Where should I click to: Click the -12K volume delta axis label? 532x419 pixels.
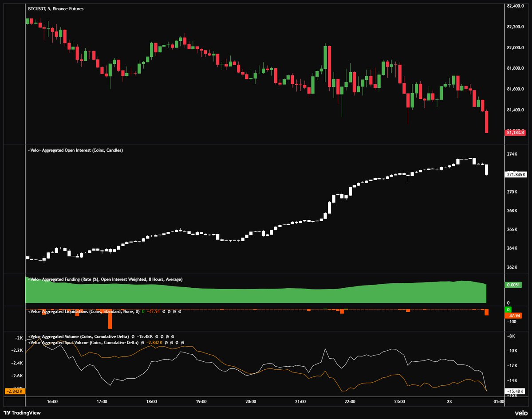coord(512,365)
